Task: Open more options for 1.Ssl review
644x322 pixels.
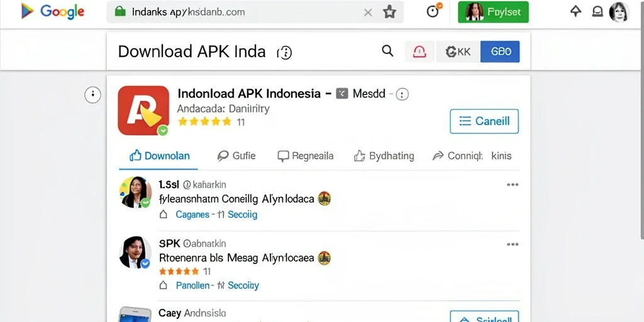Action: click(x=513, y=185)
